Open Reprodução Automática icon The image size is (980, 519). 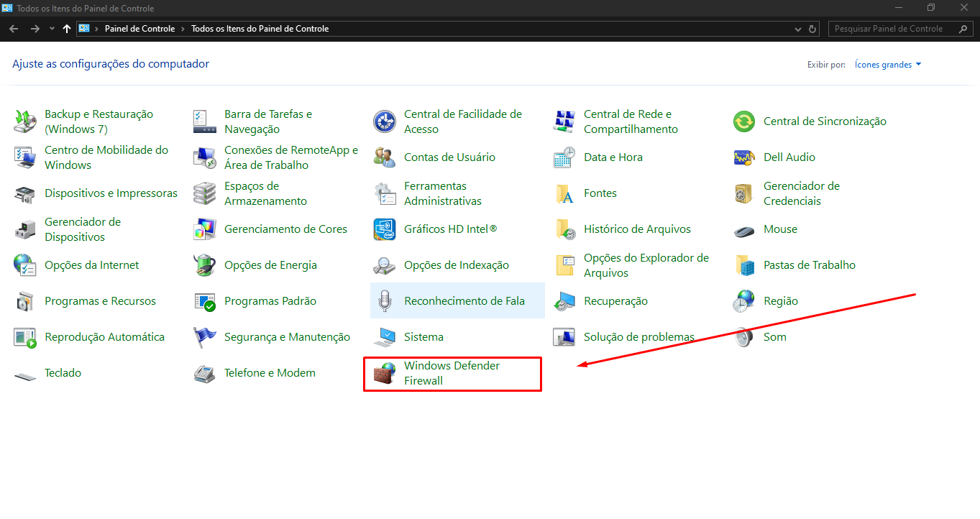point(25,337)
